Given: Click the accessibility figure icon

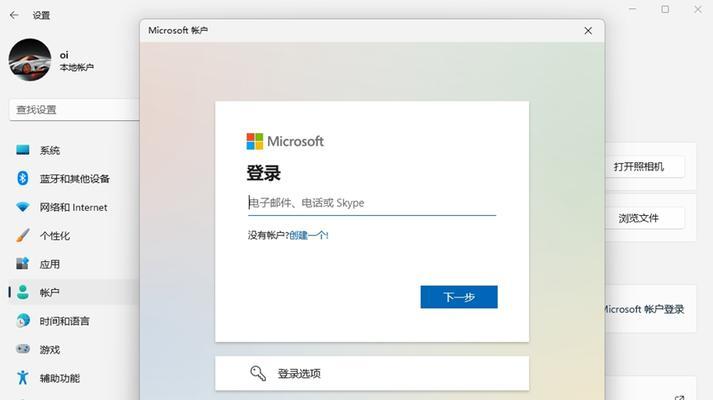Looking at the screenshot, I should 23,377.
